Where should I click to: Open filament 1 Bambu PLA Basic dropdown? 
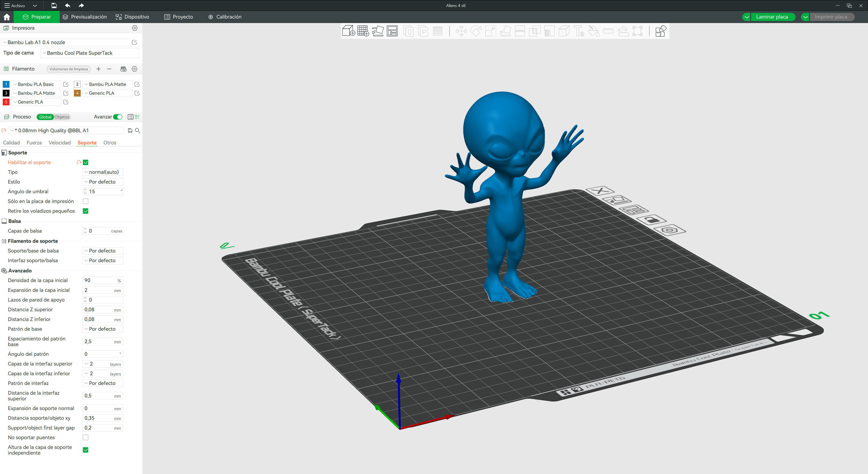(36, 84)
